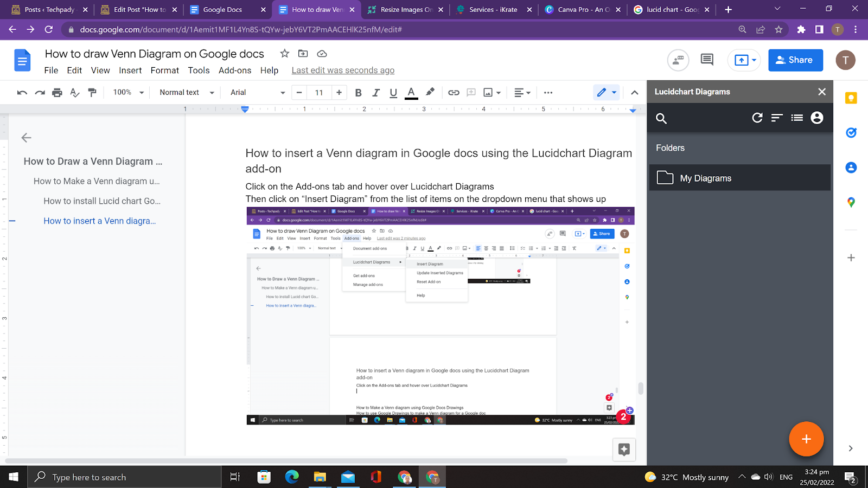868x488 pixels.
Task: Print the document using the printer icon
Action: 57,93
